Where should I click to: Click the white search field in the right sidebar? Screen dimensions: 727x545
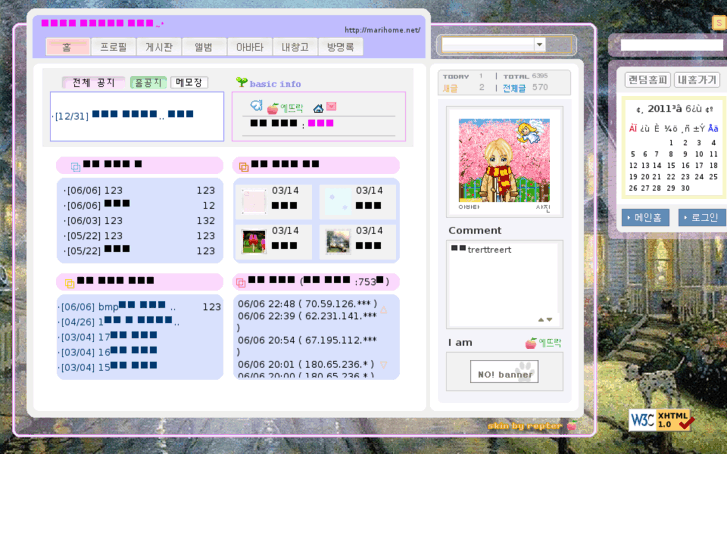coord(672,45)
